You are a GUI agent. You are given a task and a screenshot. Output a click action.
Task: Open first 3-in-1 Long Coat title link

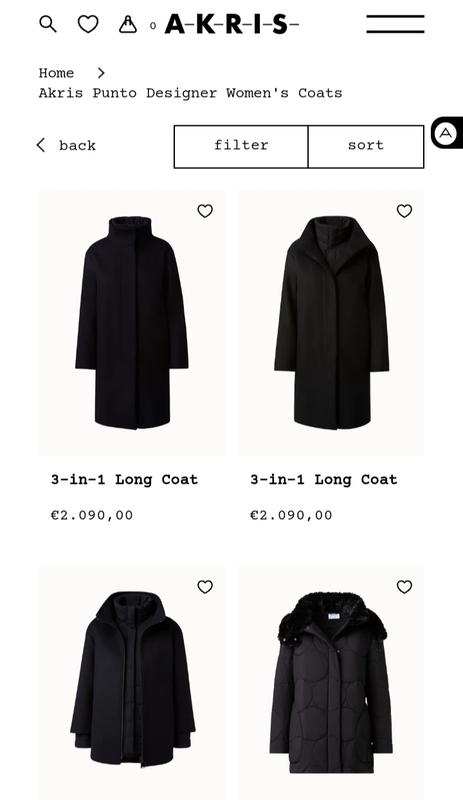[124, 480]
